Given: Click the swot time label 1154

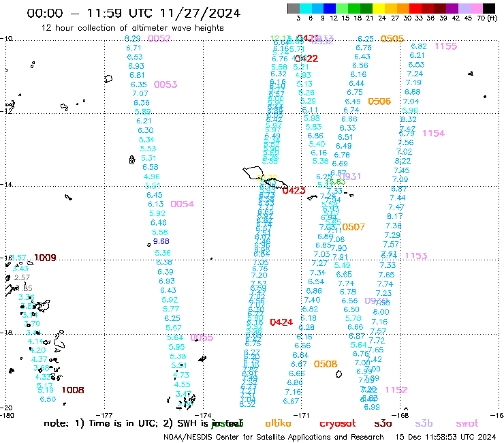Looking at the screenshot, I should [x=433, y=133].
